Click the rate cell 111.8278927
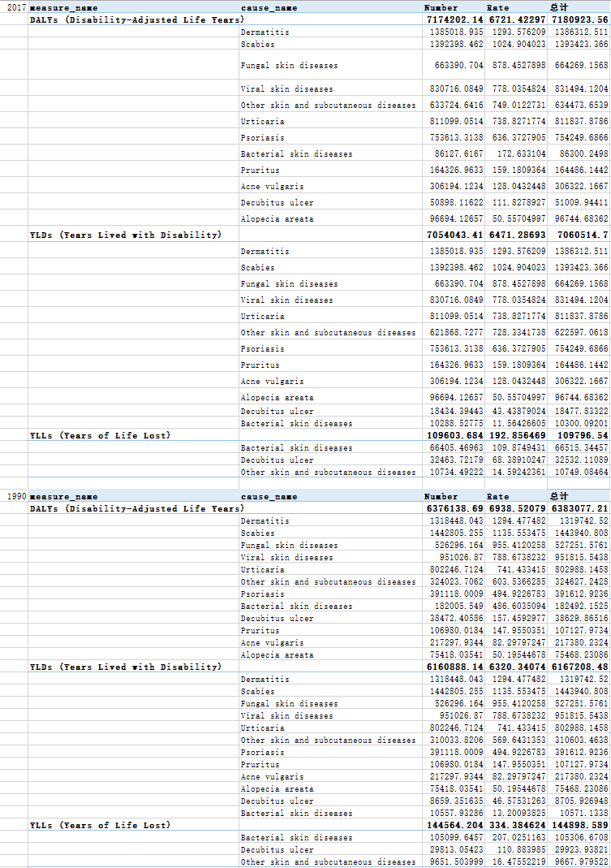Viewport: 611px width, 868px height. pyautogui.click(x=518, y=203)
